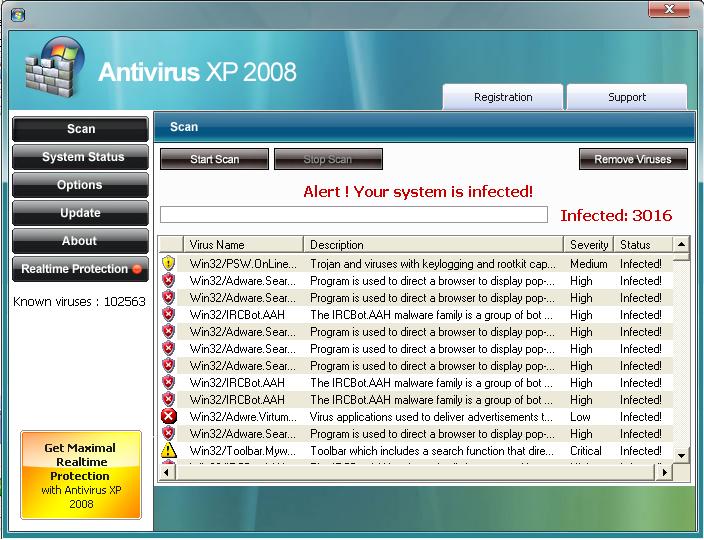The image size is (704, 540).
Task: Sort the list by Virus Name column
Action: pyautogui.click(x=244, y=245)
